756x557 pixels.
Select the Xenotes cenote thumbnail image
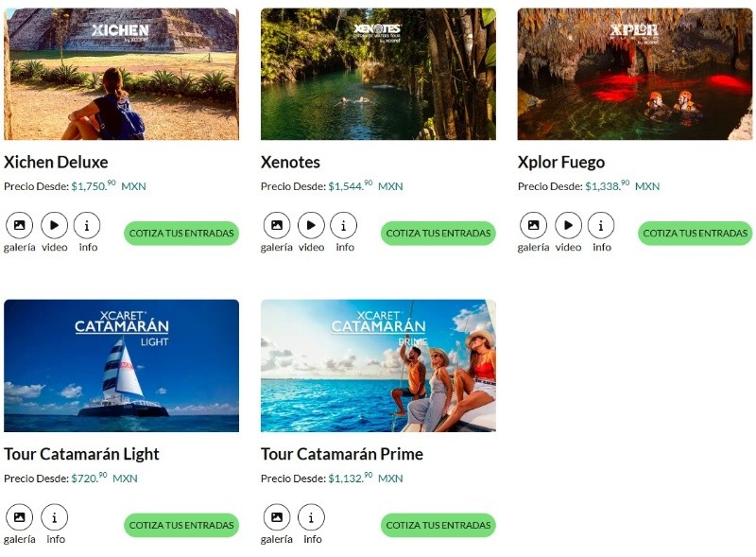pos(378,74)
